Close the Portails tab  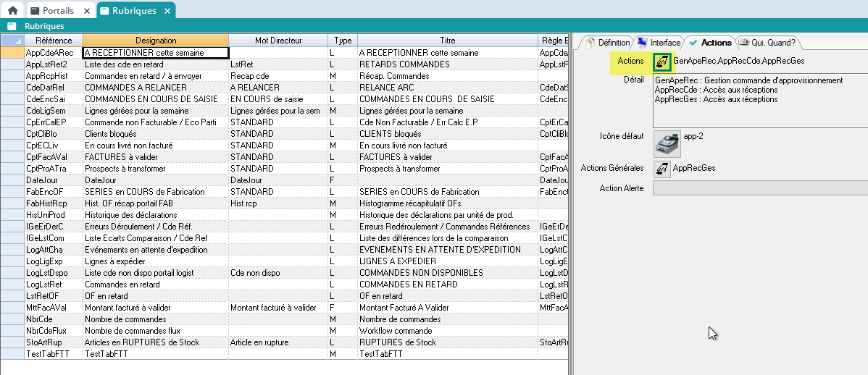tap(87, 11)
